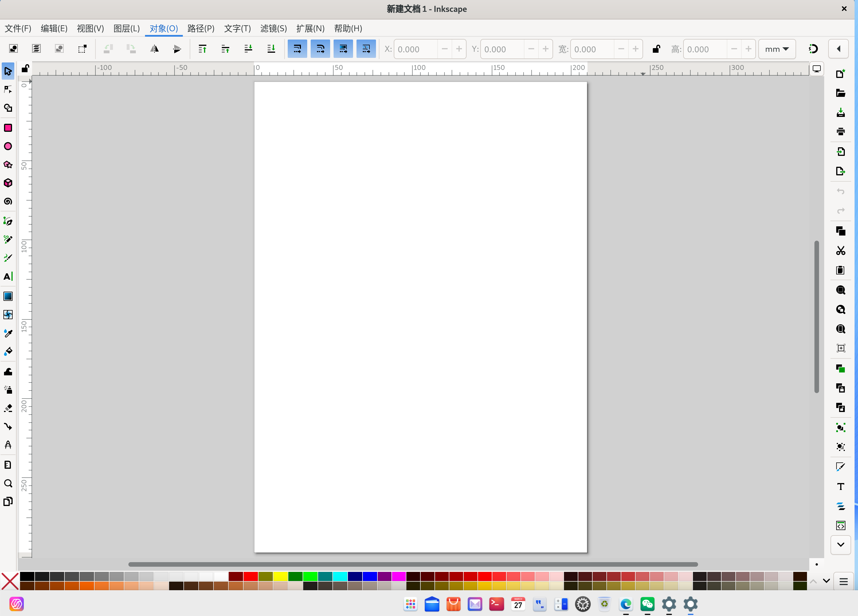Viewport: 858px width, 616px height.
Task: Select the Gradient tool
Action: tap(8, 296)
